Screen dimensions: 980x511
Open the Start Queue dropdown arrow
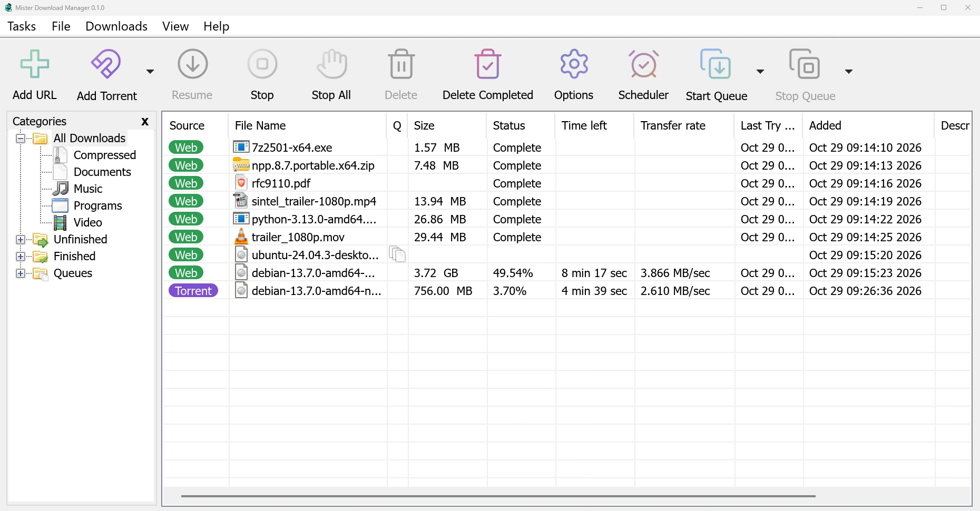point(760,72)
